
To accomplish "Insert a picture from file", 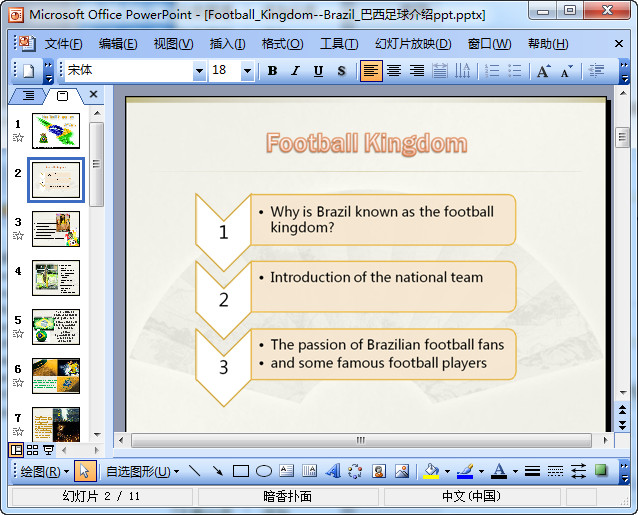I will [402, 471].
